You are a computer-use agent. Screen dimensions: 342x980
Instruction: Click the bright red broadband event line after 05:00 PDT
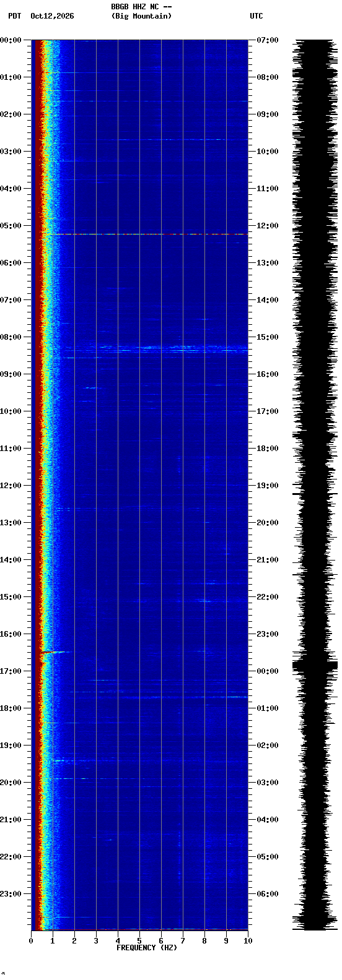tap(149, 234)
